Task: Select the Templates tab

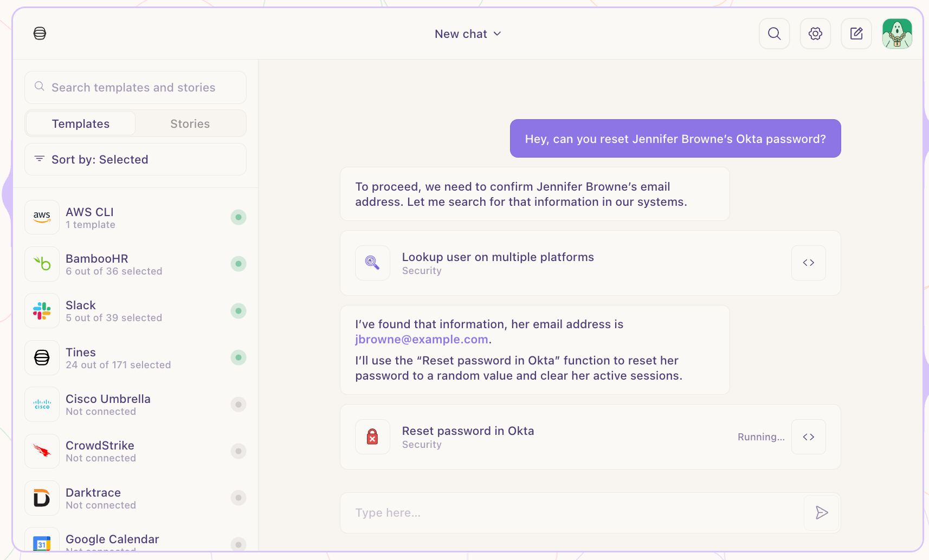Action: tap(81, 123)
